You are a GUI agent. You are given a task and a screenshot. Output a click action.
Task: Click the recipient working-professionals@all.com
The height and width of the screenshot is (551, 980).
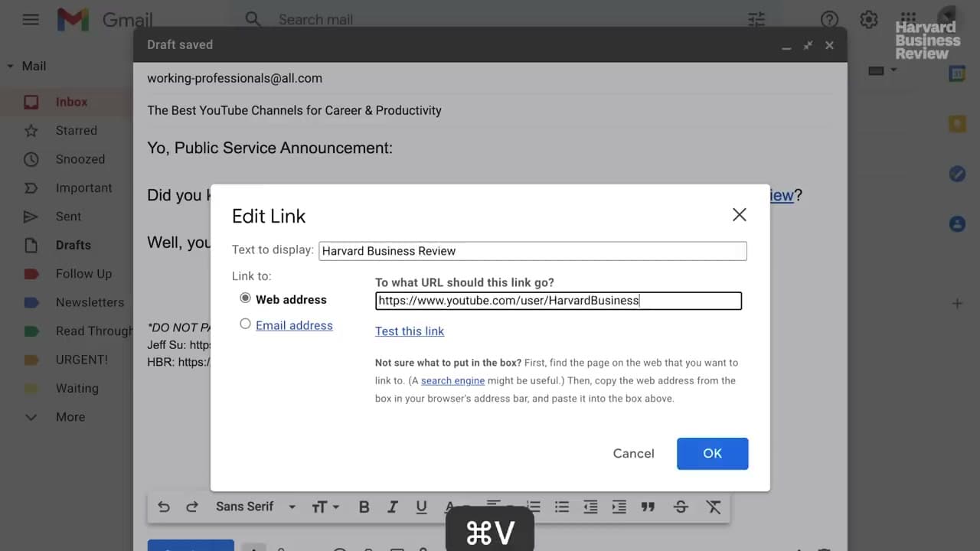pyautogui.click(x=235, y=78)
